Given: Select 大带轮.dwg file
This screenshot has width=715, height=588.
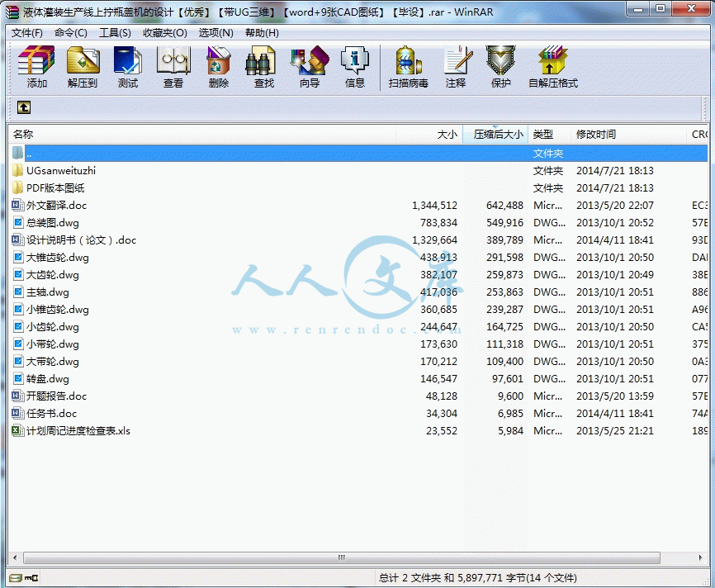Looking at the screenshot, I should 53,361.
